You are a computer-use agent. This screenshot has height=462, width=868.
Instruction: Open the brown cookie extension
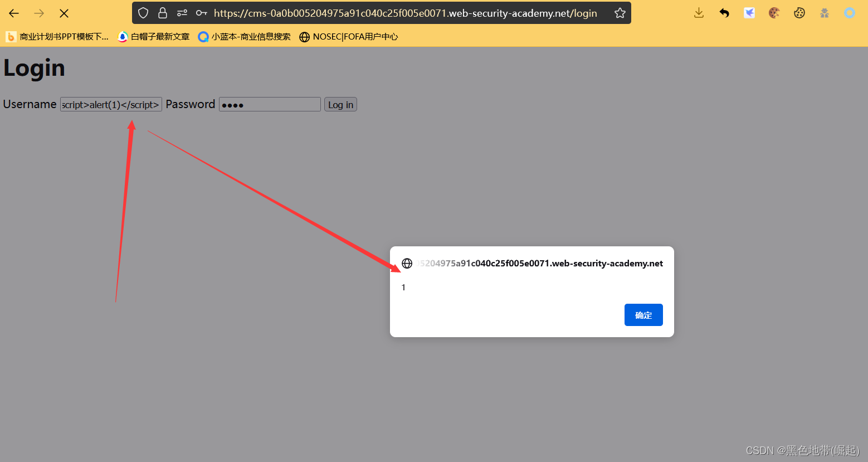(x=774, y=13)
